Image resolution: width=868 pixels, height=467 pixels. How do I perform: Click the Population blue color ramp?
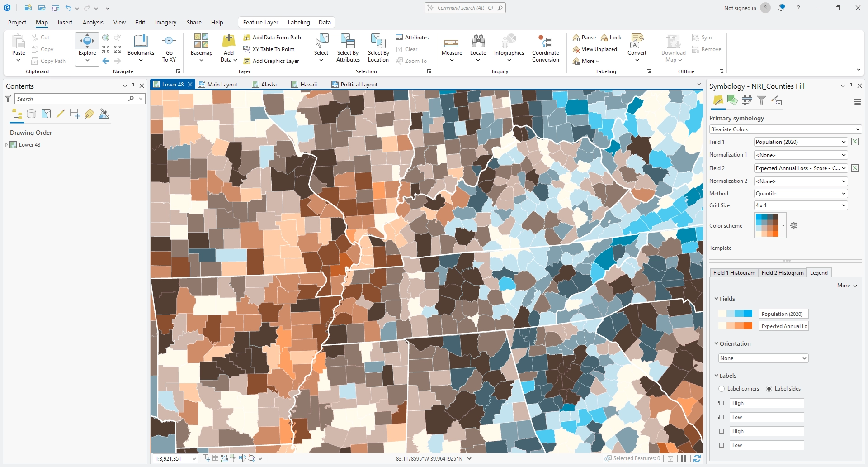click(x=735, y=314)
